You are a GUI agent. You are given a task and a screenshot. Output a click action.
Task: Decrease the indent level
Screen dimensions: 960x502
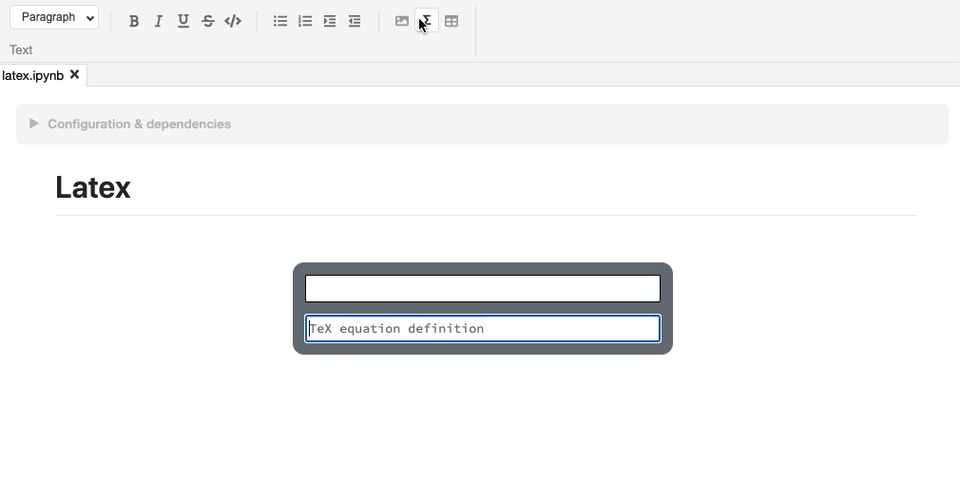coord(354,21)
